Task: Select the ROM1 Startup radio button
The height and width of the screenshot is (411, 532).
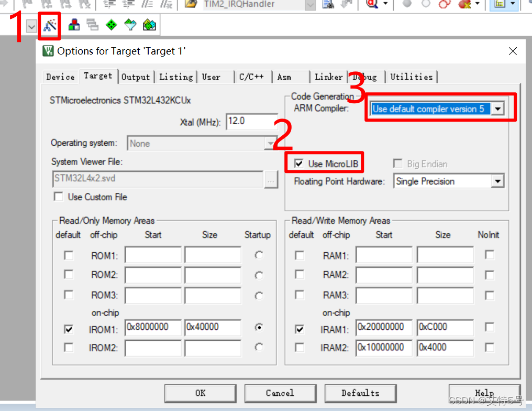Action: click(259, 255)
